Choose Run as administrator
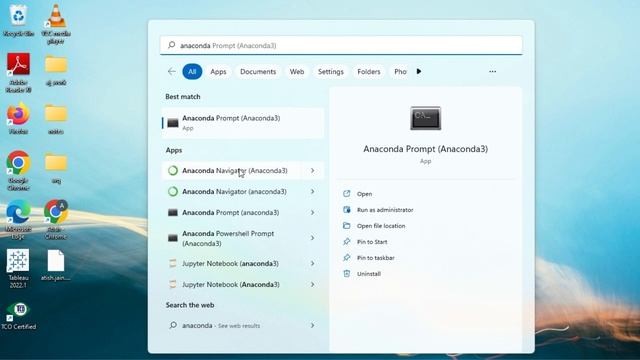Viewport: 640px width, 360px height. click(385, 210)
